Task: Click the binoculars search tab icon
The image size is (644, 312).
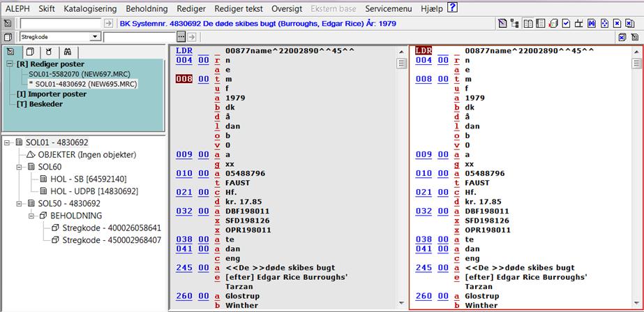Action: 67,52
